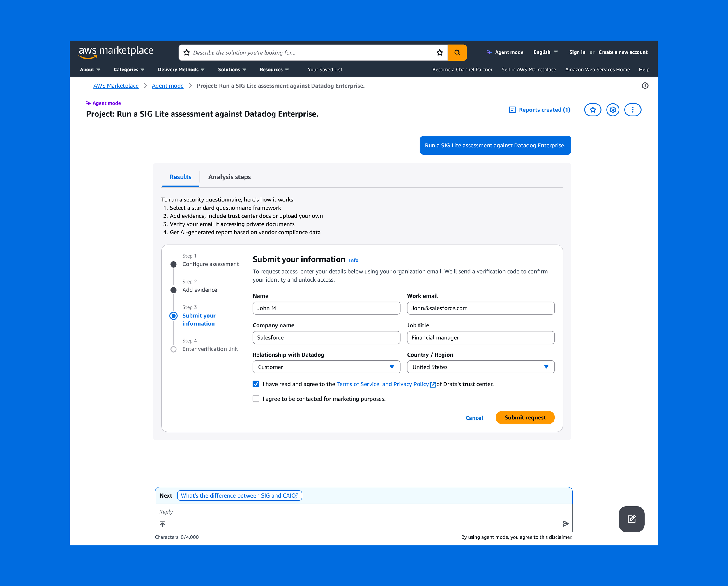
Task: Click "Characters: 0/4,000" counter text
Action: coord(176,537)
